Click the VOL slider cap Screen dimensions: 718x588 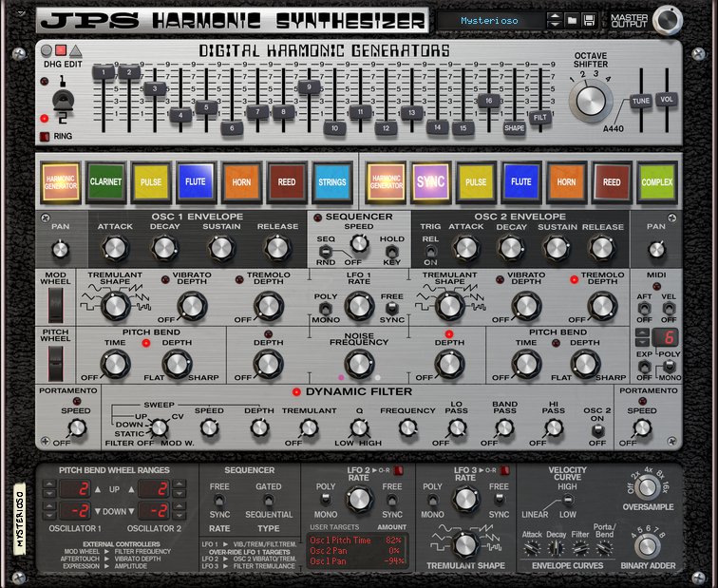coord(667,100)
